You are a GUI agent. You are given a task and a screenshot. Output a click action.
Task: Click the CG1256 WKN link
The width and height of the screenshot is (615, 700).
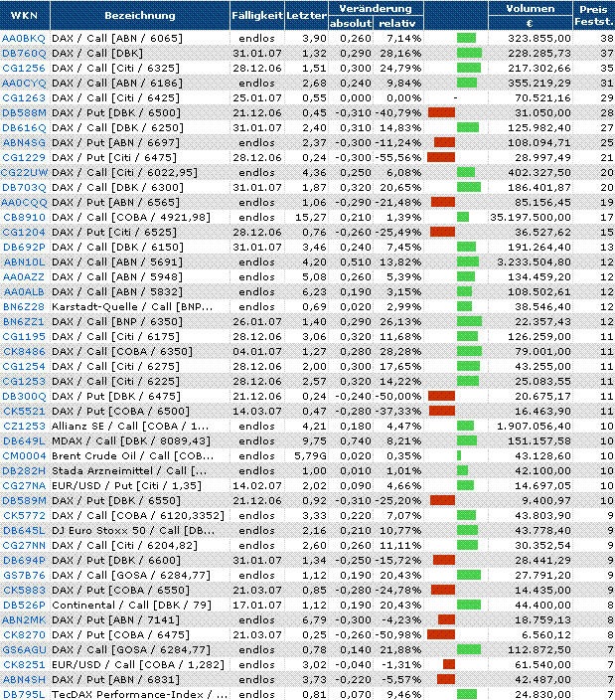tap(24, 69)
